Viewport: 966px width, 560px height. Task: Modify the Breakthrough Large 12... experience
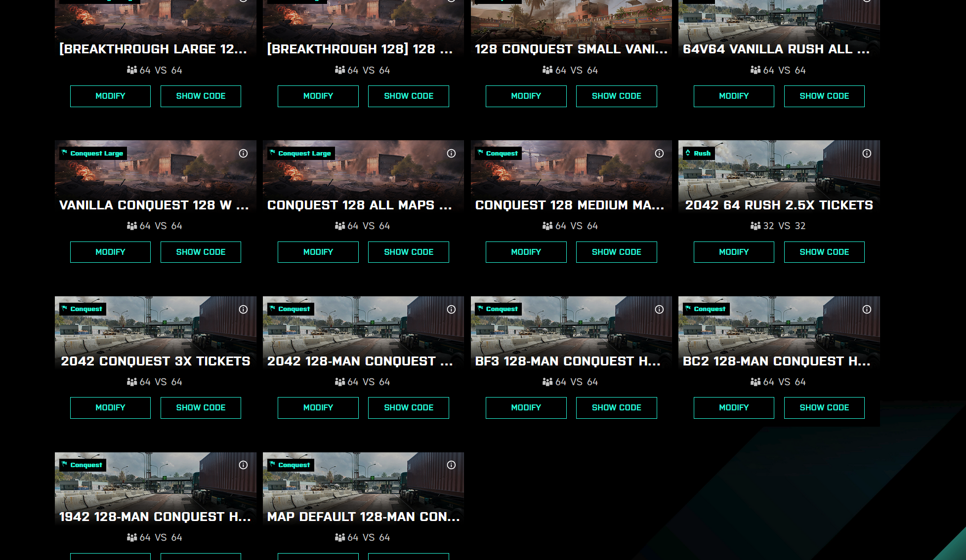pyautogui.click(x=110, y=96)
